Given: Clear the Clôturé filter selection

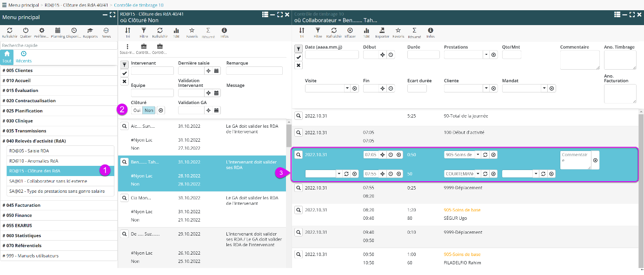Looking at the screenshot, I should point(161,110).
